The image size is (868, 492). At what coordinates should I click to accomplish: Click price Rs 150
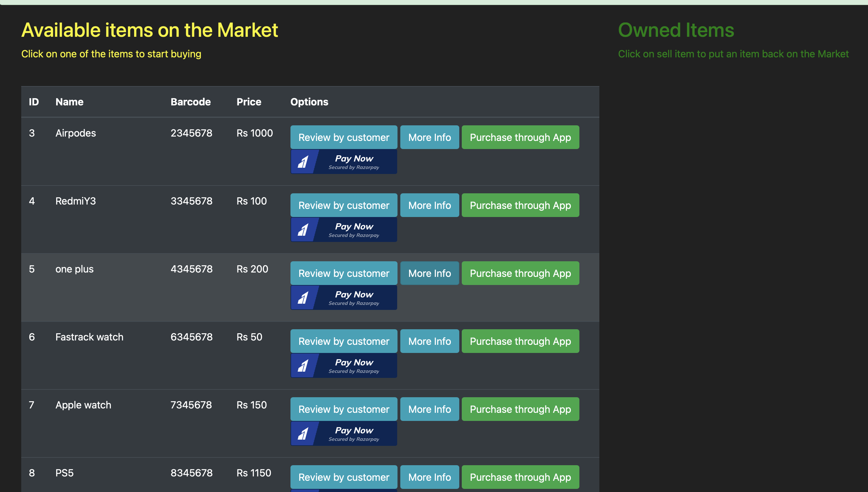[x=251, y=405]
